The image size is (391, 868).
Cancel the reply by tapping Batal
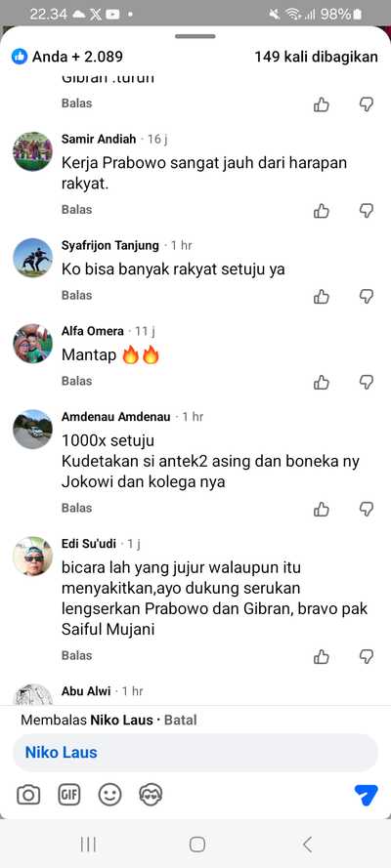181,721
